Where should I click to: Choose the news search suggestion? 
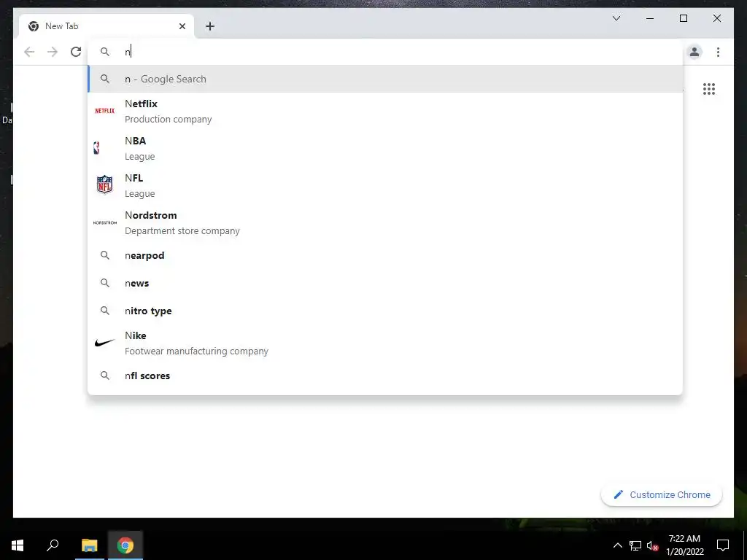click(385, 284)
